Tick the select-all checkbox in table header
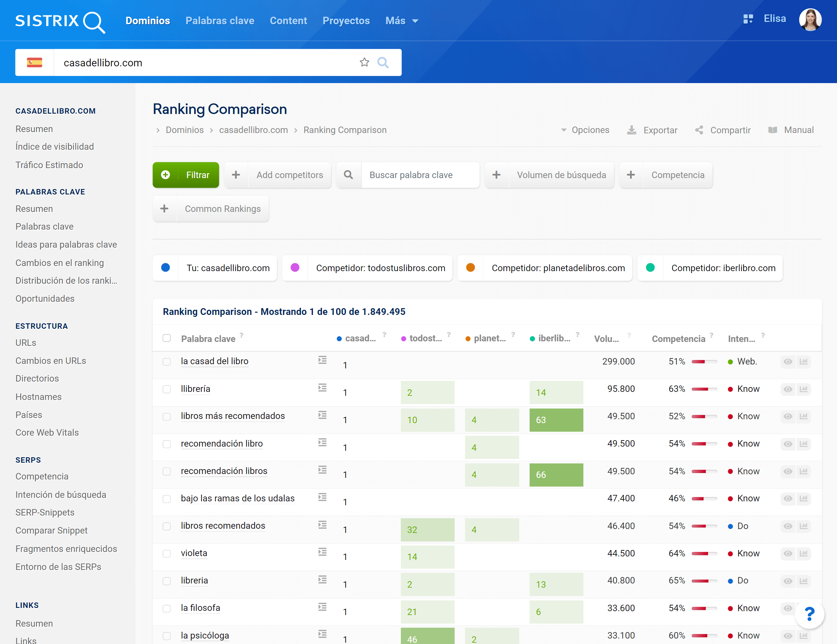The width and height of the screenshot is (837, 644). (x=166, y=338)
